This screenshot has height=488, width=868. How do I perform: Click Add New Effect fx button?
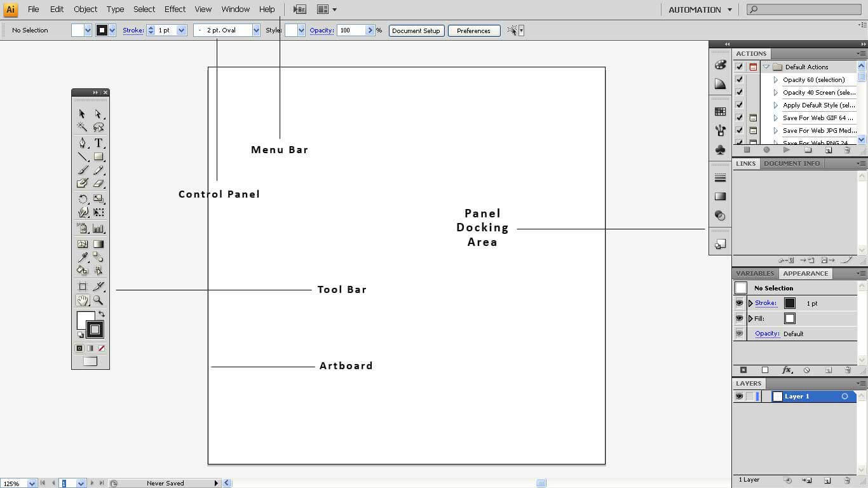click(x=787, y=370)
